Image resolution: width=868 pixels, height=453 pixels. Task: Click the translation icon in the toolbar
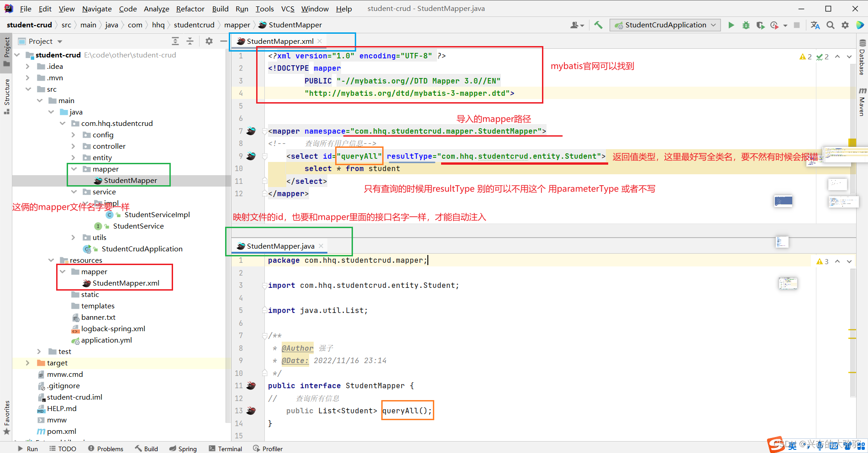pos(815,25)
